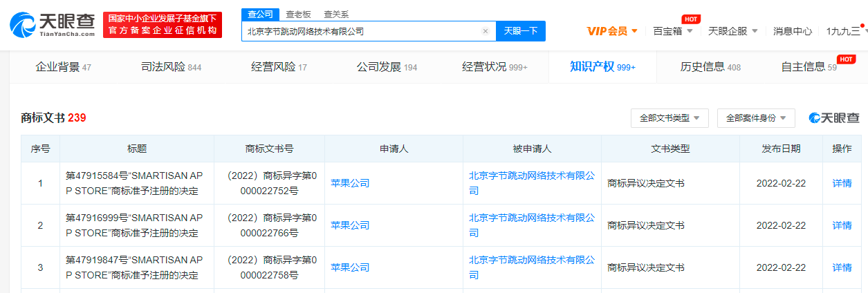
Task: Switch to the 经营风险 tab
Action: coord(279,67)
